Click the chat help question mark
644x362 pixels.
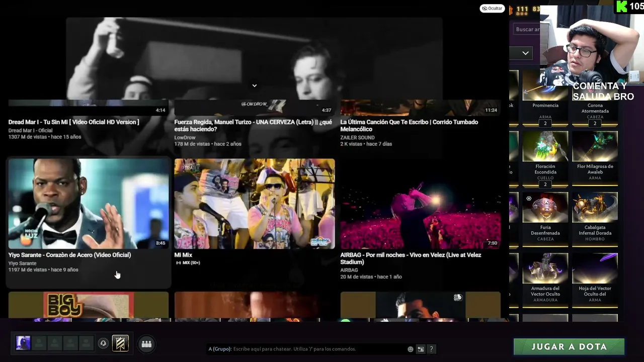pyautogui.click(x=431, y=349)
